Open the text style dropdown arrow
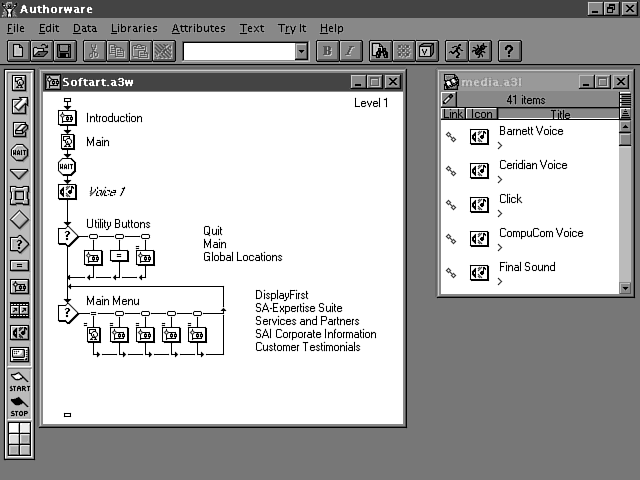This screenshot has width=640, height=480. 301,51
